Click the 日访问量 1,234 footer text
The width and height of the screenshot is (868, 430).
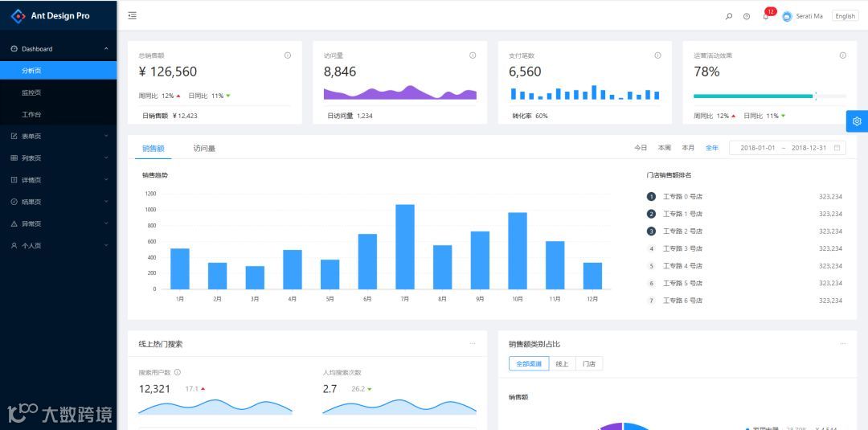click(x=350, y=117)
